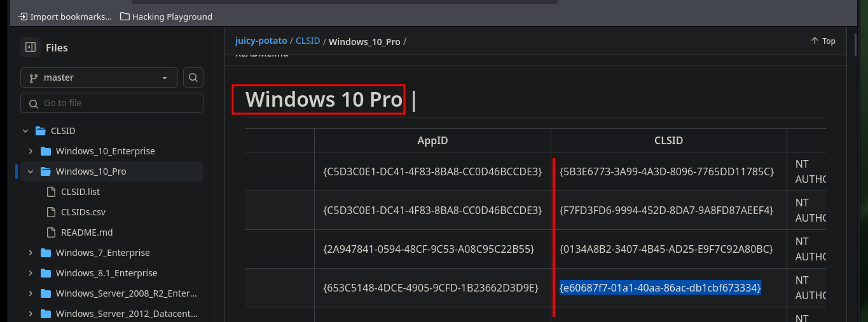Click the AppID column header
The height and width of the screenshot is (322, 868).
[432, 140]
